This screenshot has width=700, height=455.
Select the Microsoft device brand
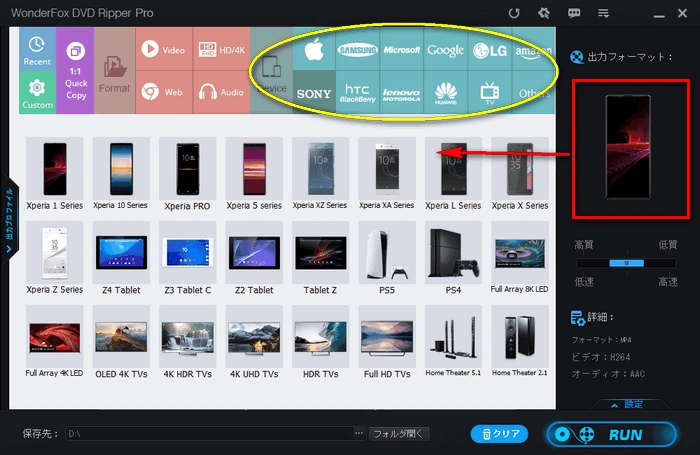pyautogui.click(x=401, y=49)
